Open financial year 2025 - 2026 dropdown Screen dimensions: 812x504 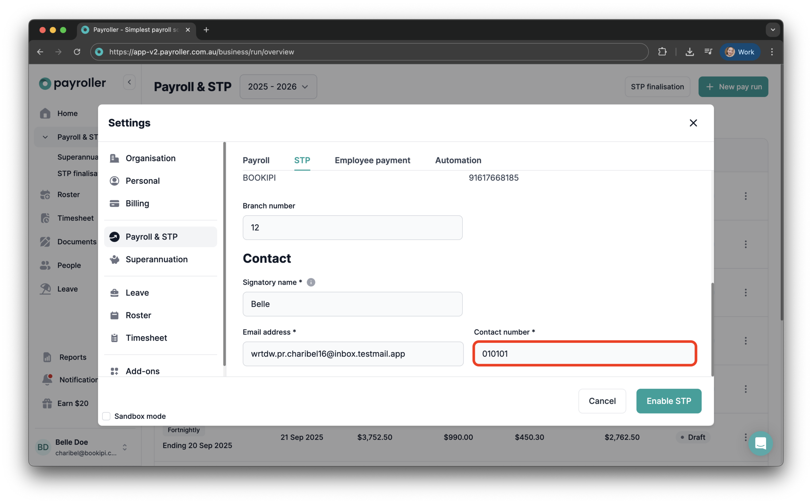(278, 87)
